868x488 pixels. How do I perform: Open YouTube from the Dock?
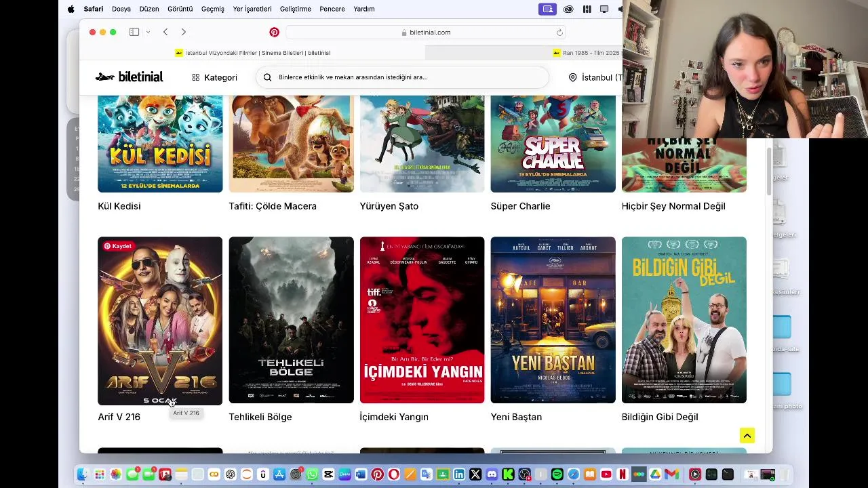click(x=606, y=474)
